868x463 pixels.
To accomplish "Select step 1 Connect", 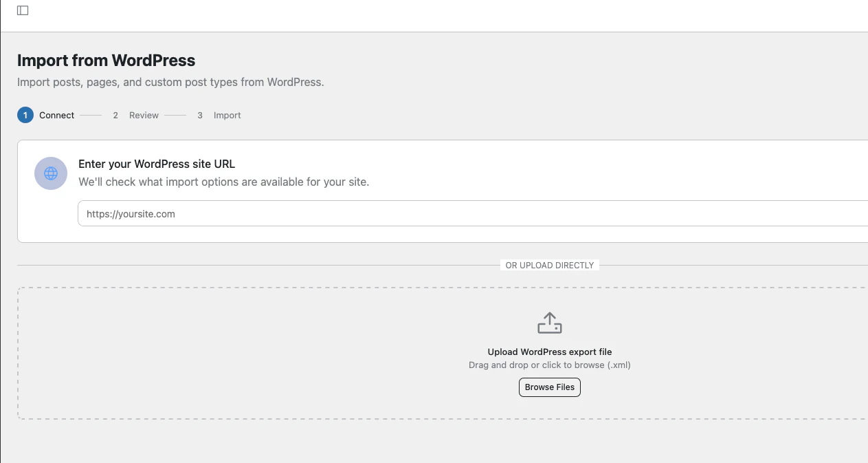I will pyautogui.click(x=46, y=115).
